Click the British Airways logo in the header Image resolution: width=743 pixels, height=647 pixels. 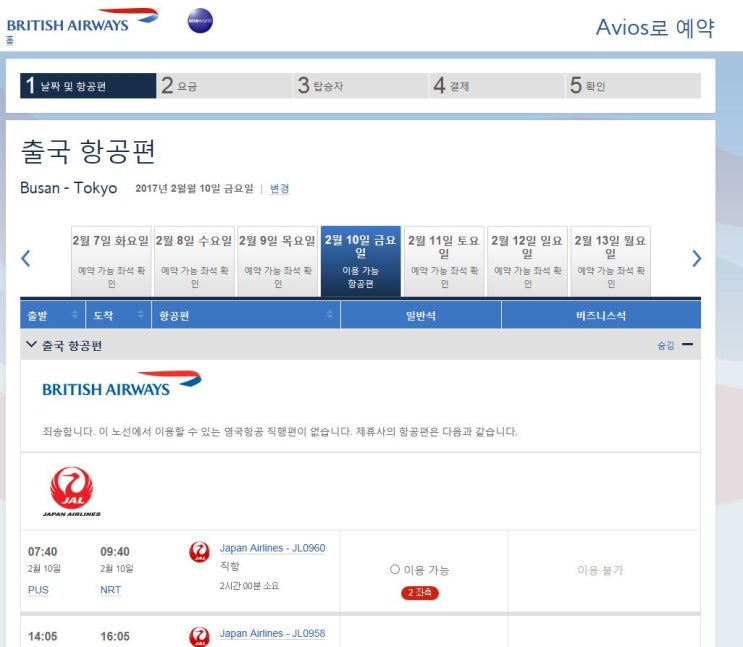point(82,20)
